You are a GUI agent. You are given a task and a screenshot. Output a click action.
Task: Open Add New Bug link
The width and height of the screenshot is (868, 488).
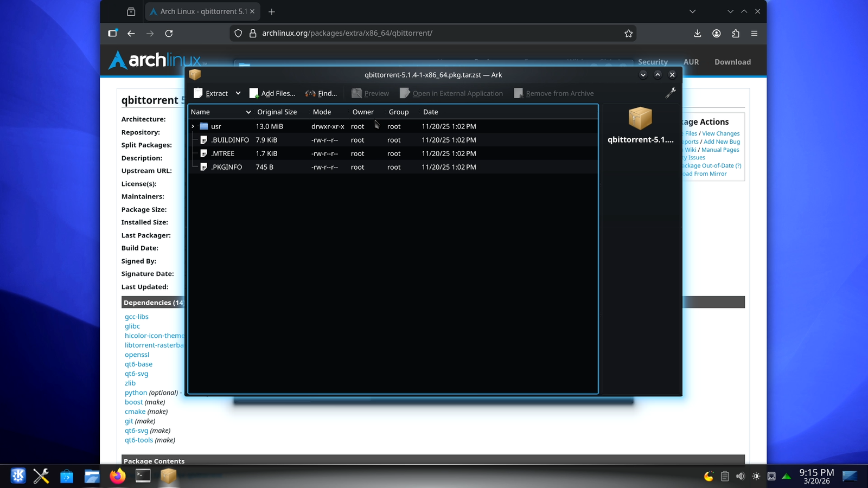click(722, 142)
